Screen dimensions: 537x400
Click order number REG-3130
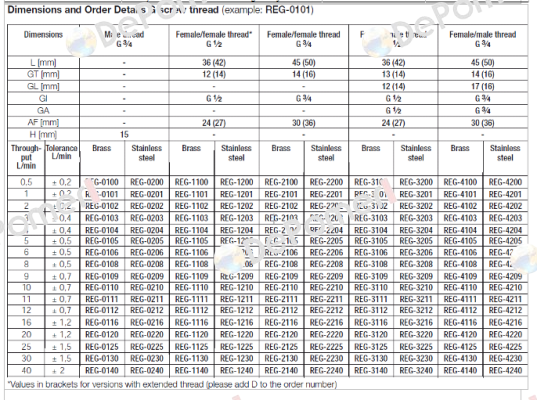pyautogui.click(x=371, y=359)
